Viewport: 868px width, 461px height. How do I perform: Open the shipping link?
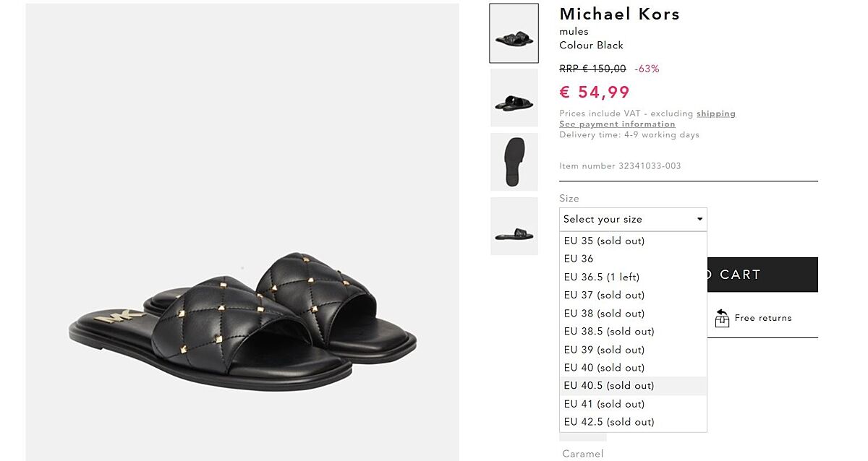(716, 113)
